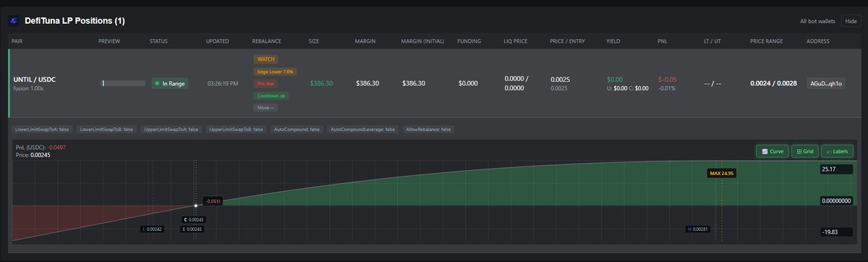Click the 03:26:19 PM updated time

point(223,83)
